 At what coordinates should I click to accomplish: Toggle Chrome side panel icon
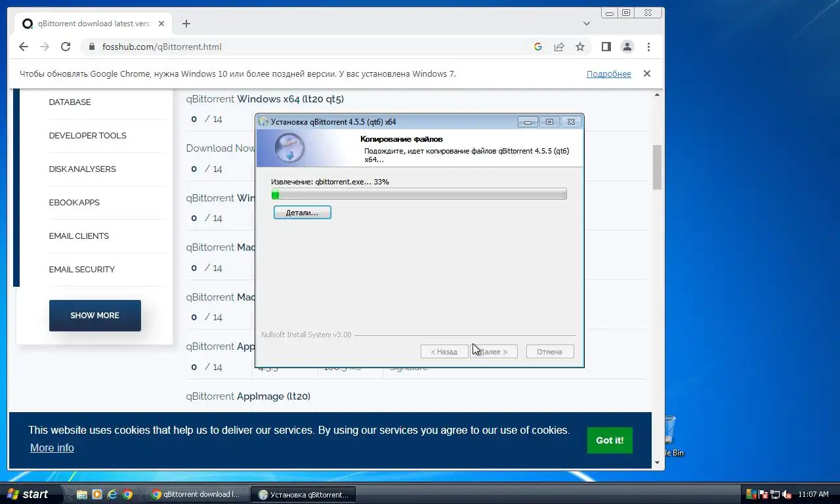(x=606, y=47)
